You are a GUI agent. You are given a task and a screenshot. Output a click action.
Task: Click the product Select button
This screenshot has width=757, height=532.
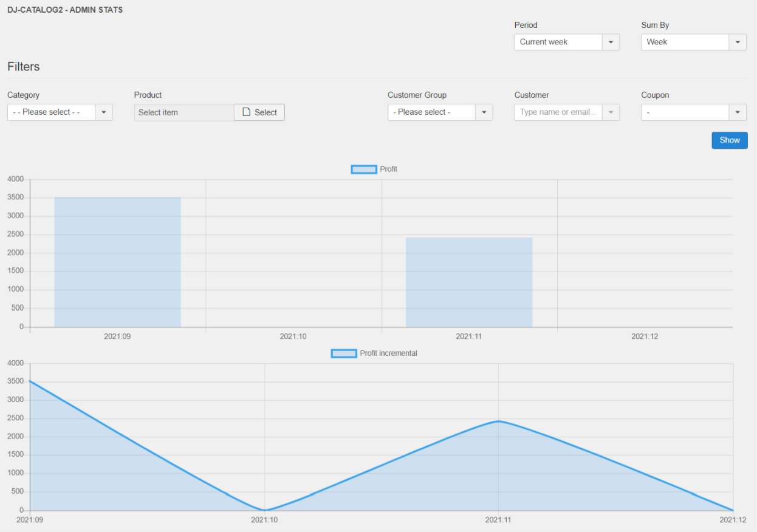[259, 112]
